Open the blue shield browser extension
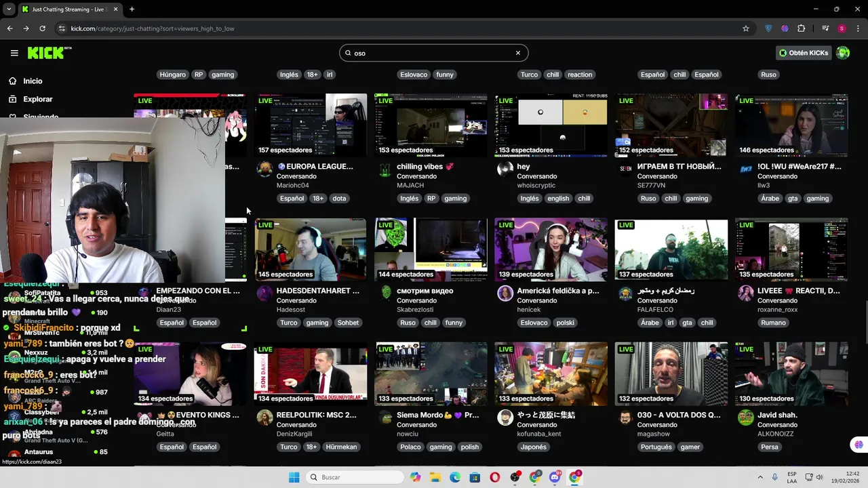Screen dimensions: 868x488 768,28
